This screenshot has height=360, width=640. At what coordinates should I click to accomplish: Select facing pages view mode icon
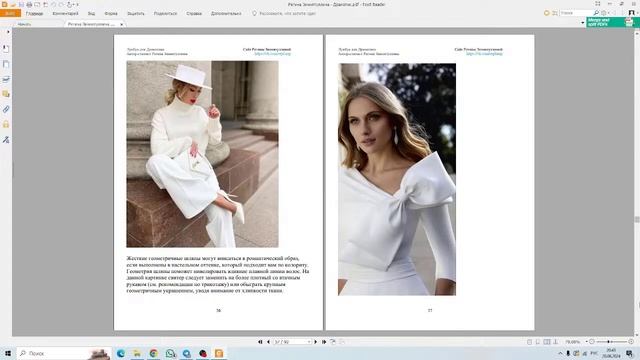tap(547, 342)
